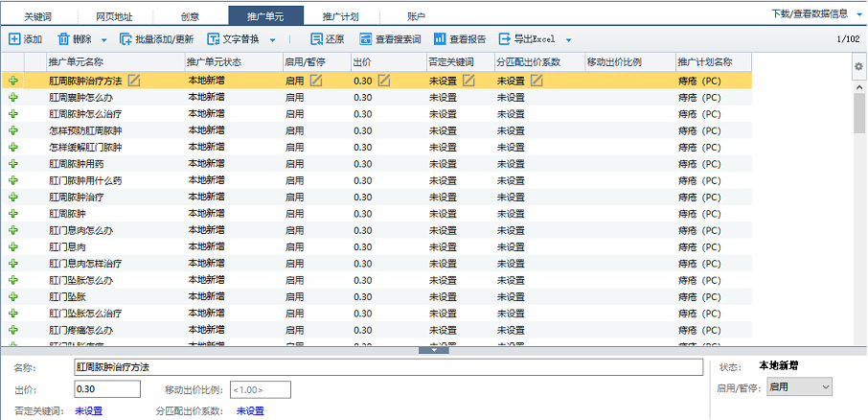Switch to the 账户 tab
This screenshot has height=420, width=868.
click(x=417, y=16)
